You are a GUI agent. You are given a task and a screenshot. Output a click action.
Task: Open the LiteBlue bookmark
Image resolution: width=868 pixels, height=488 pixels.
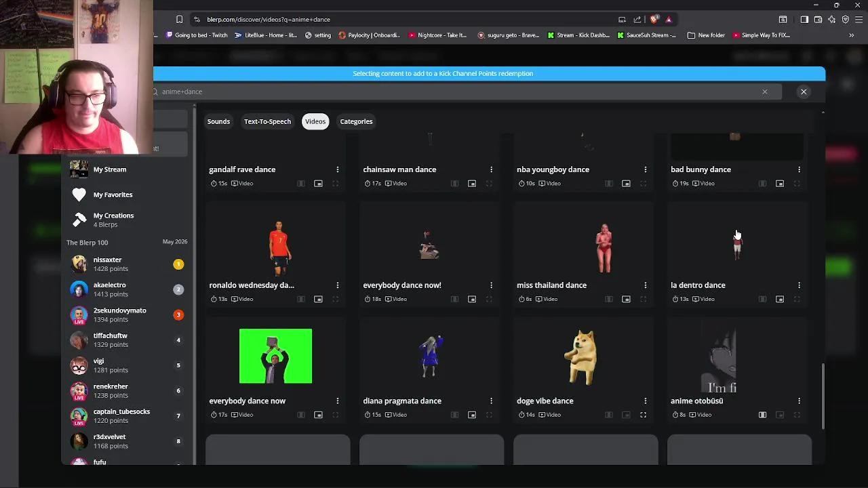coord(266,35)
